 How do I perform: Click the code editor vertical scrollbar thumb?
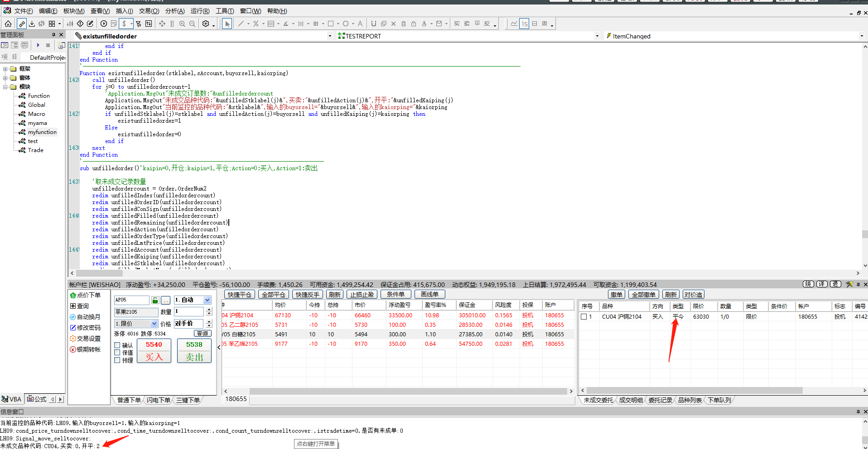(x=865, y=234)
